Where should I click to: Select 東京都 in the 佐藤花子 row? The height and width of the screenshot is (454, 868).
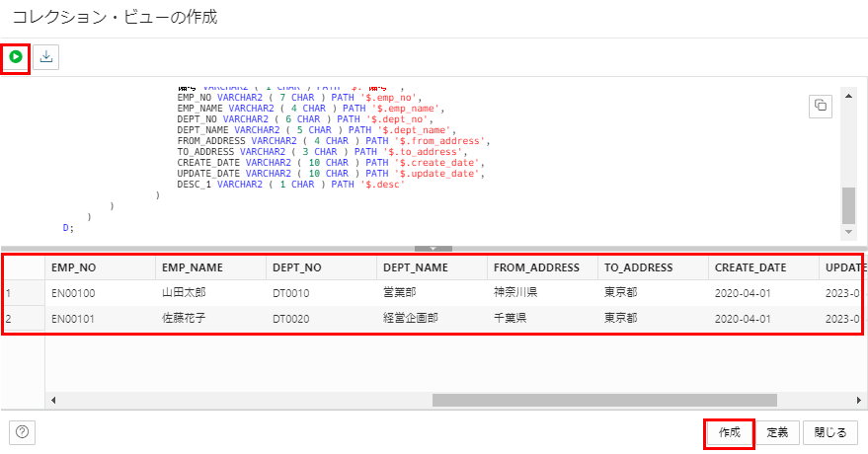coord(653,319)
